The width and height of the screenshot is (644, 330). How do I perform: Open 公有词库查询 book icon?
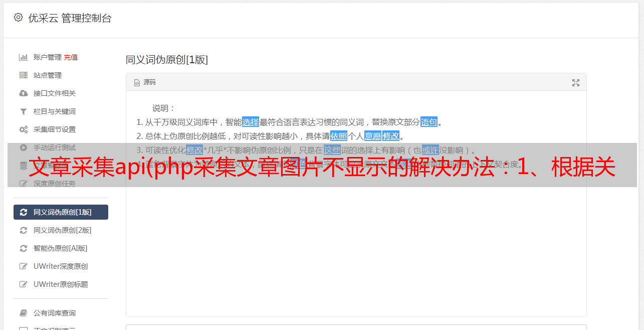23,313
